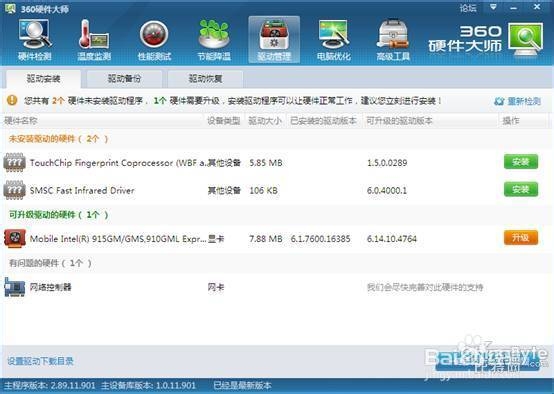This screenshot has height=394, width=554.
Task: Install the TouchChip Fingerprint Coprocessor driver
Action: point(521,162)
